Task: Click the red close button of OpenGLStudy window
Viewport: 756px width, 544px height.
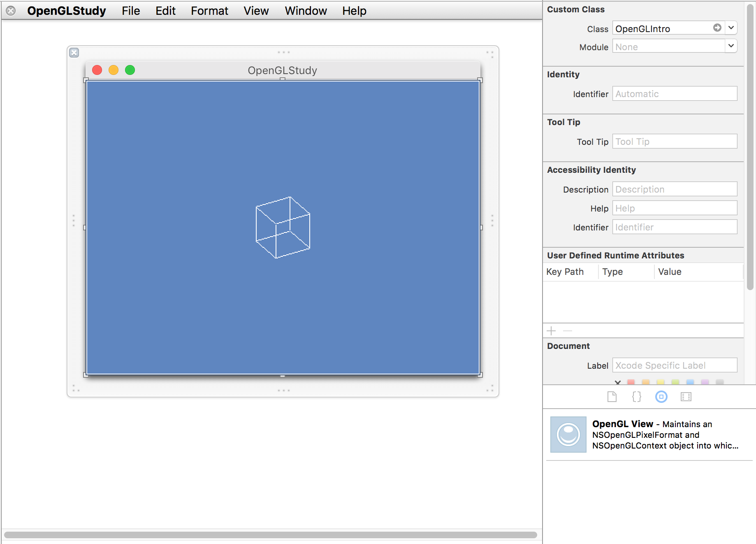Action: (x=97, y=70)
